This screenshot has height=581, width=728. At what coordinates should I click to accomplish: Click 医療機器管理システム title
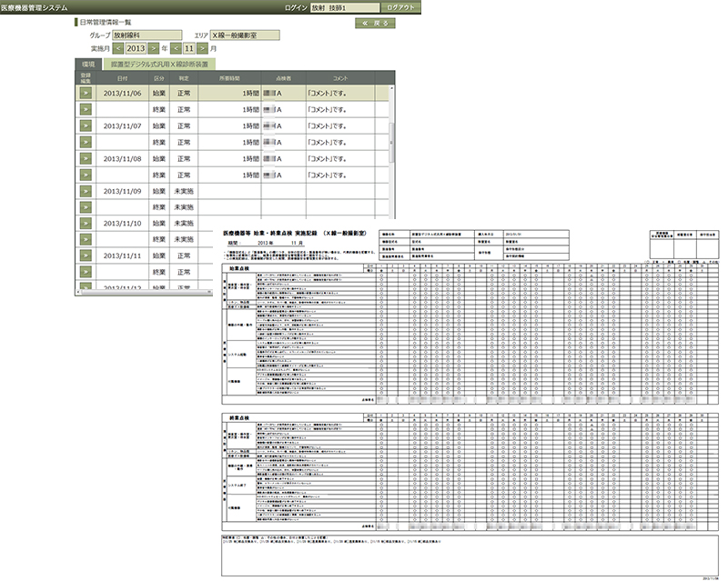point(35,8)
